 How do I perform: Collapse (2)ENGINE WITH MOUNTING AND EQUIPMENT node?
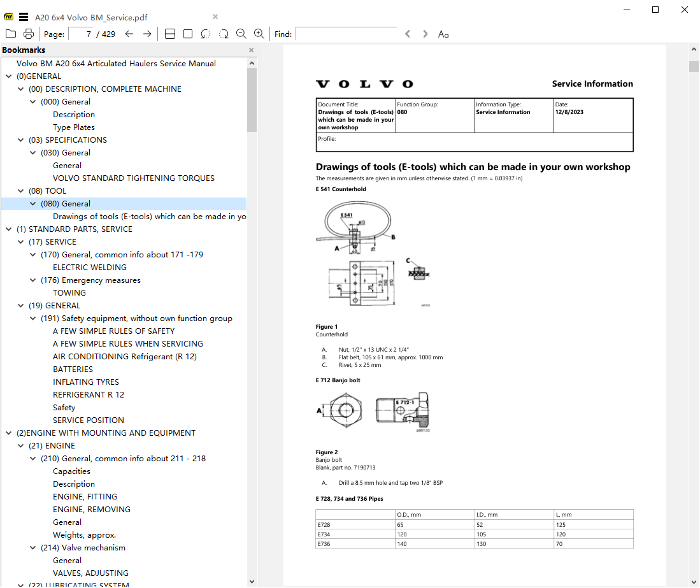tap(8, 433)
